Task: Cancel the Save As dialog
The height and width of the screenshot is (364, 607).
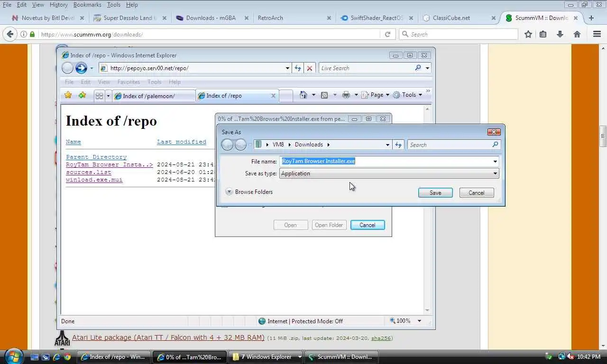Action: pos(477,193)
